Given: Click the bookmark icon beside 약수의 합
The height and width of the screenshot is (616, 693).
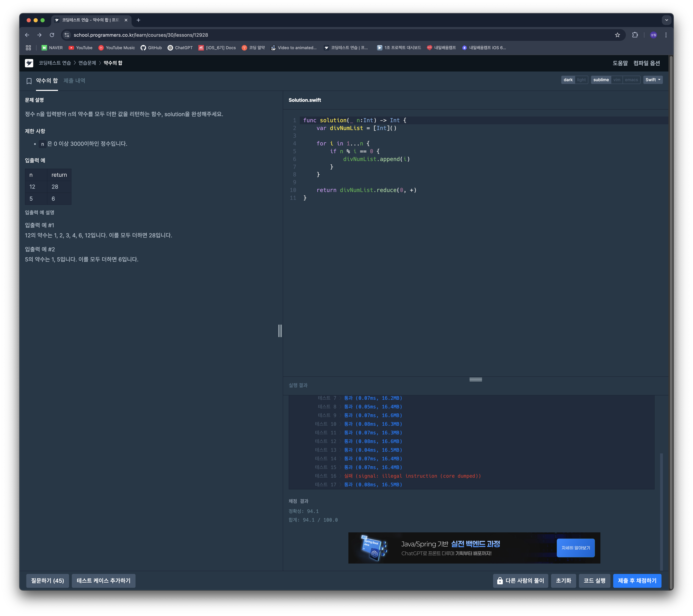Looking at the screenshot, I should pyautogui.click(x=29, y=81).
